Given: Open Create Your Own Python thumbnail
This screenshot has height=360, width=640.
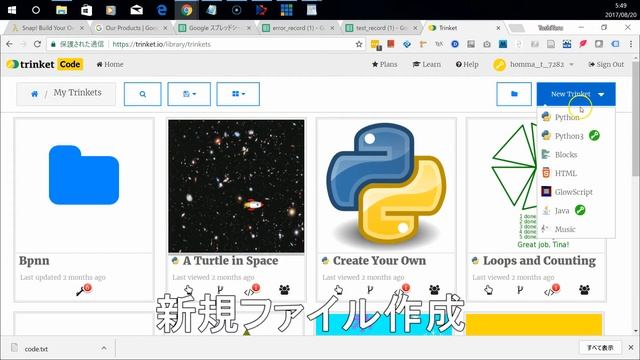Looking at the screenshot, I should (386, 186).
